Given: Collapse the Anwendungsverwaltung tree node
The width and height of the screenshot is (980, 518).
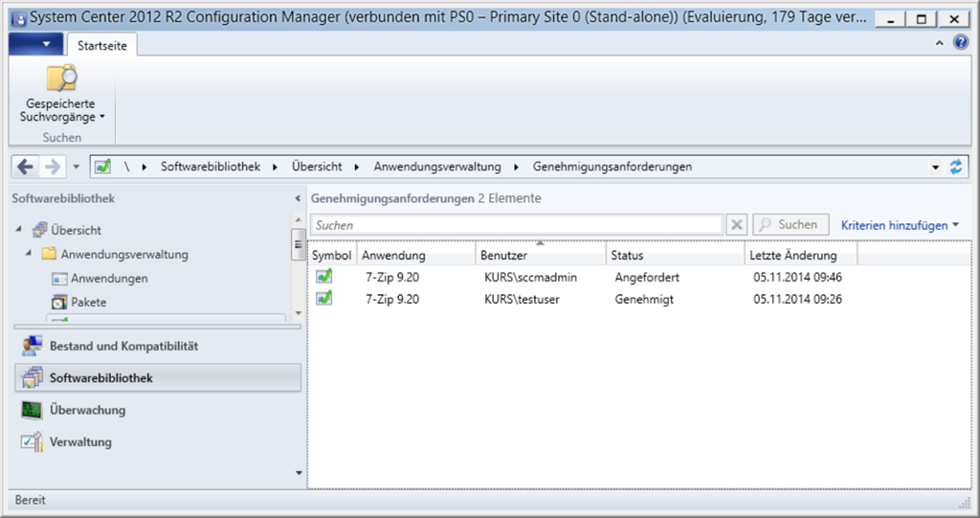Looking at the screenshot, I should [x=29, y=254].
